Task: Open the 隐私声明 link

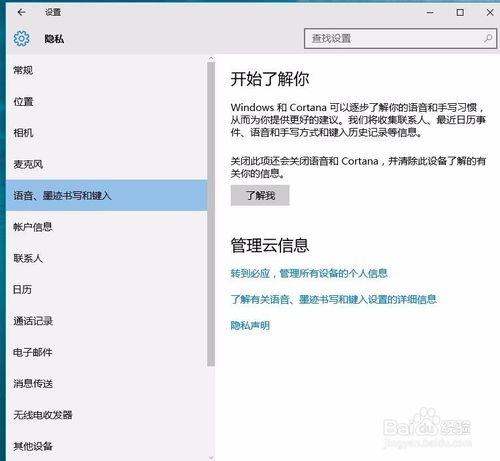Action: pos(250,325)
